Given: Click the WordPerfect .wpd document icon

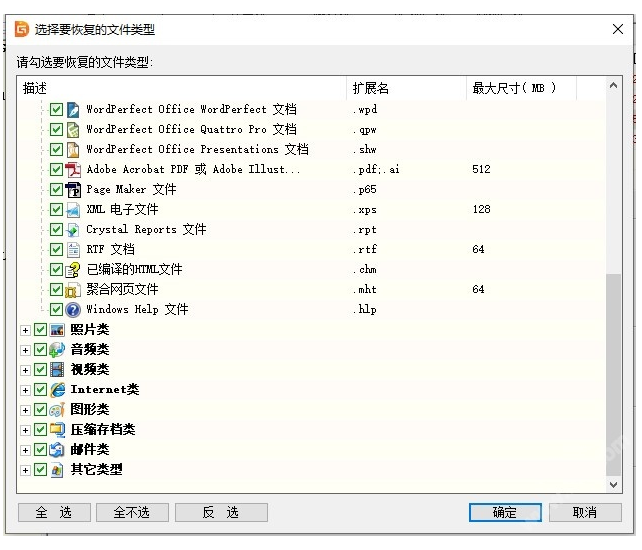Looking at the screenshot, I should coord(73,109).
